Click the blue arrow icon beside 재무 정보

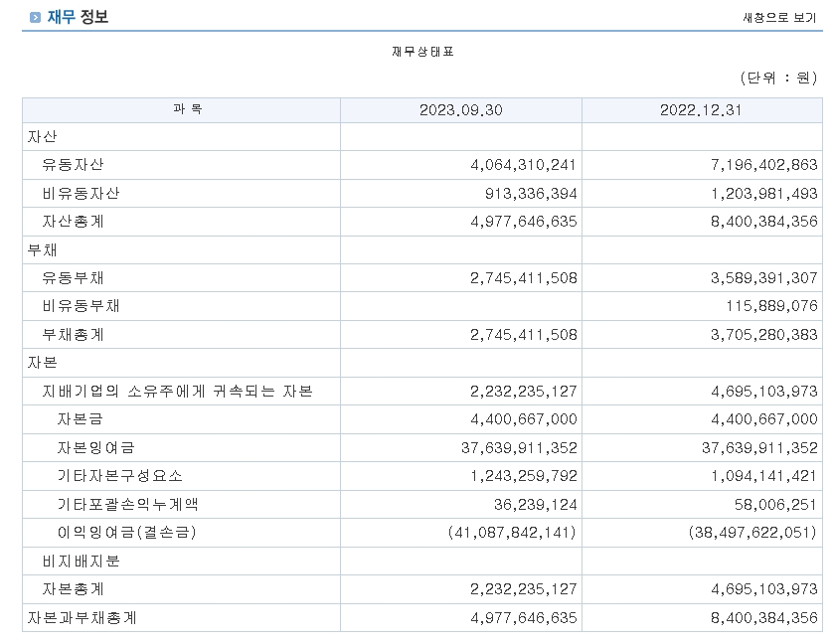pos(35,18)
